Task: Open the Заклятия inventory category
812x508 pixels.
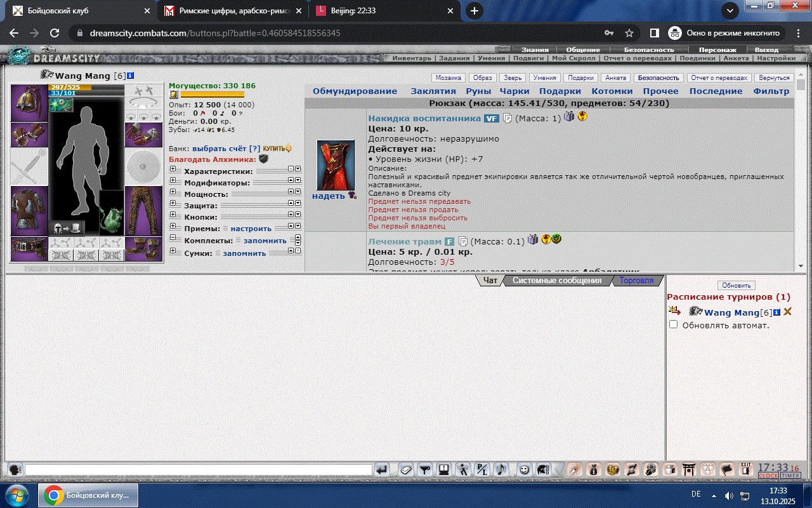Action: click(x=433, y=91)
